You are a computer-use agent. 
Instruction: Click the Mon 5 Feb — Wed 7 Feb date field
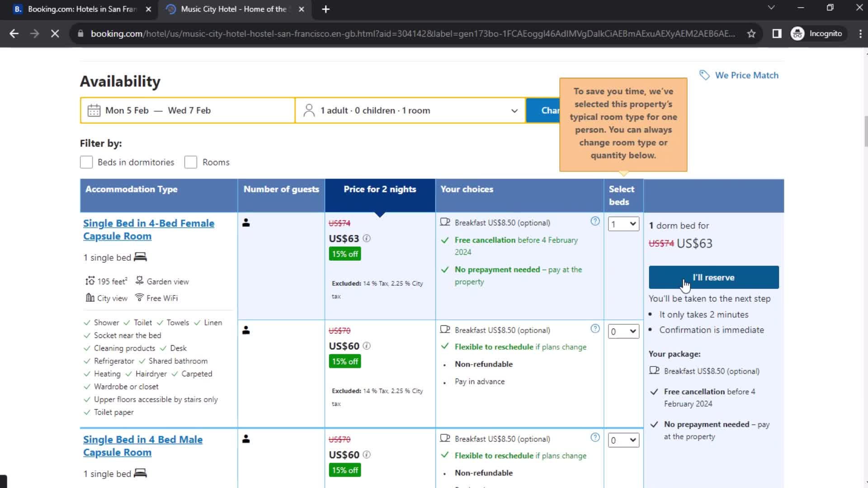(187, 110)
